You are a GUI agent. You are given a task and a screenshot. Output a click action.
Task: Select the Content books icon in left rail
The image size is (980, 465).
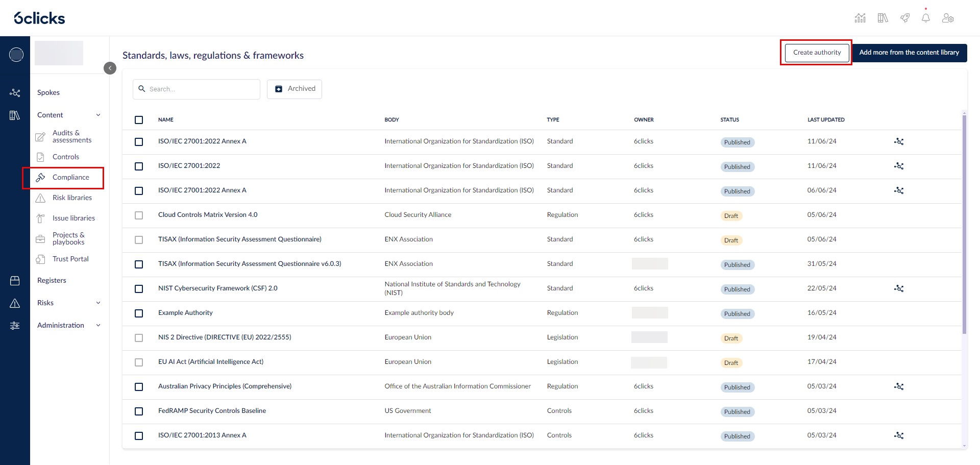(x=15, y=115)
